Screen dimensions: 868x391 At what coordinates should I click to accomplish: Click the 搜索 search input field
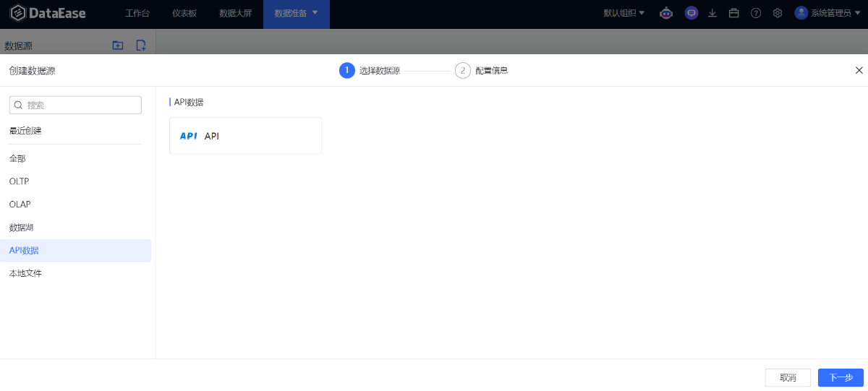point(75,105)
